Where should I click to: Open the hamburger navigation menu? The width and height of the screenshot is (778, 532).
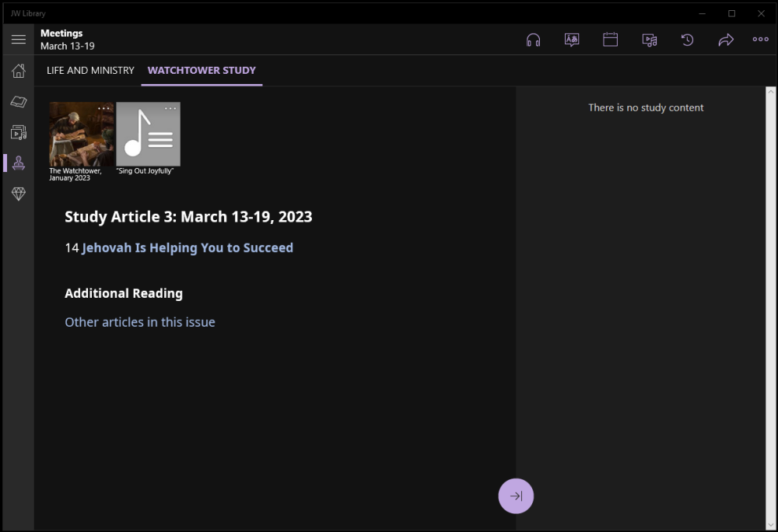click(x=19, y=40)
